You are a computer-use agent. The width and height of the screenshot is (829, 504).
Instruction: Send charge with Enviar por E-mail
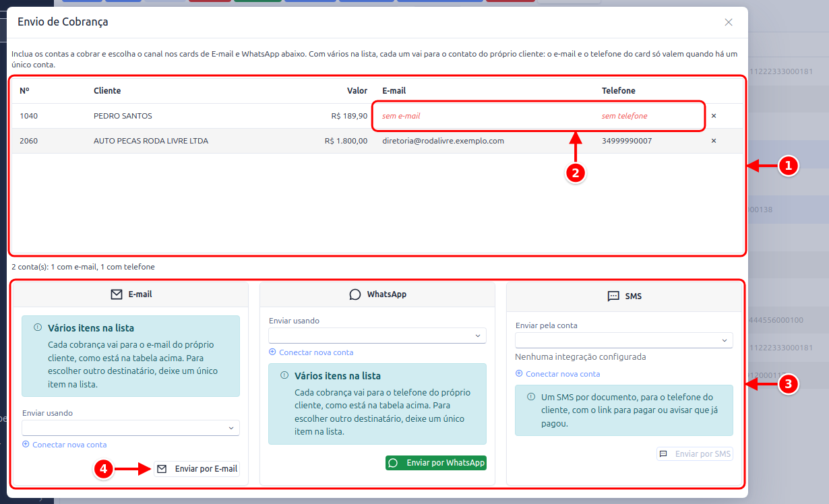[x=197, y=469]
